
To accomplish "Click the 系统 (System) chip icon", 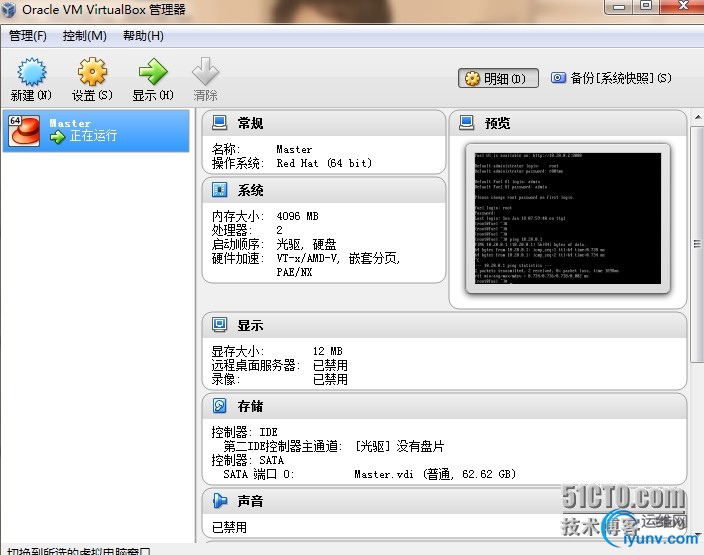I will (220, 190).
